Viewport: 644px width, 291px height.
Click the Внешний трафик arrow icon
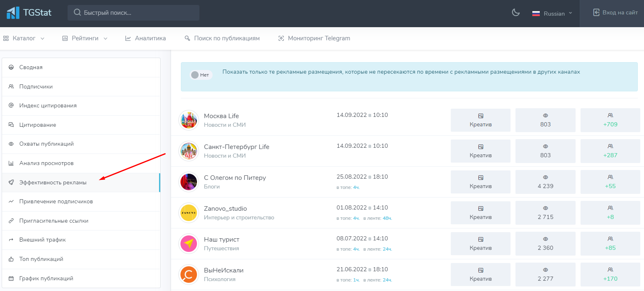tap(11, 240)
